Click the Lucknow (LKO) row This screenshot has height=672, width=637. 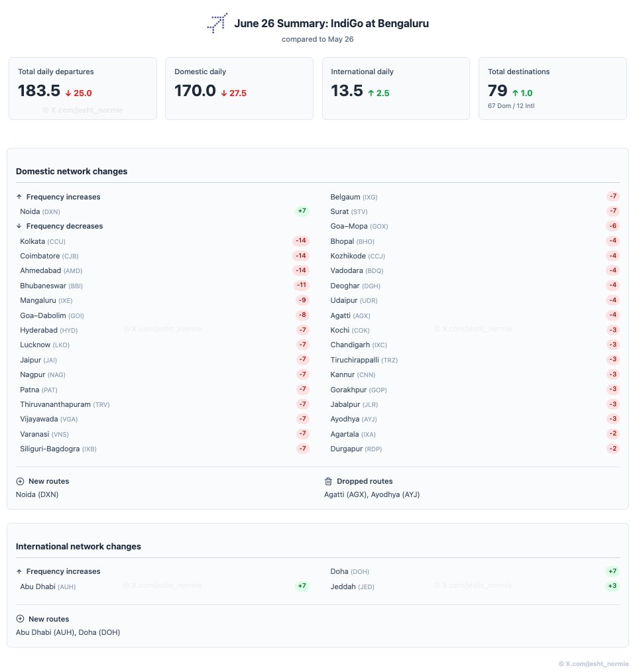(x=164, y=345)
